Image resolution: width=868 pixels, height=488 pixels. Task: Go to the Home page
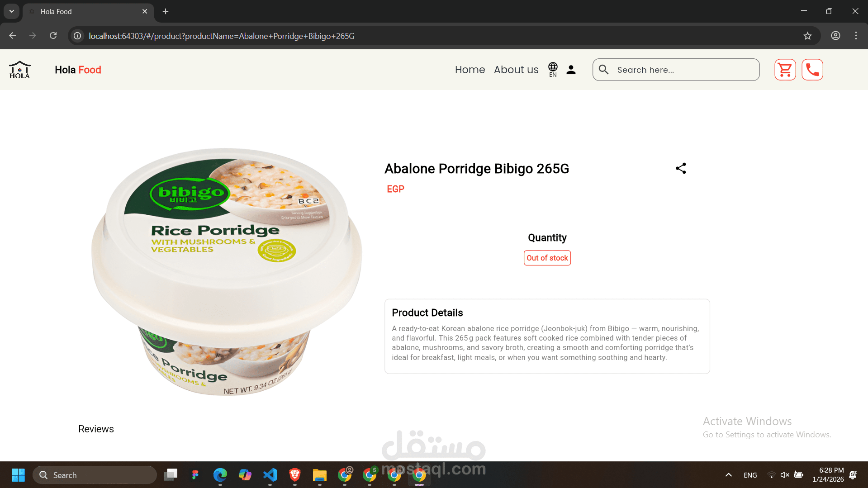[x=470, y=70]
